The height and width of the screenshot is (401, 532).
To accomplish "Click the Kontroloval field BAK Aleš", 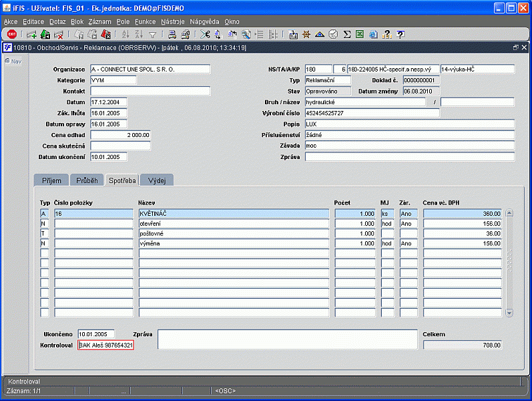I will (105, 346).
